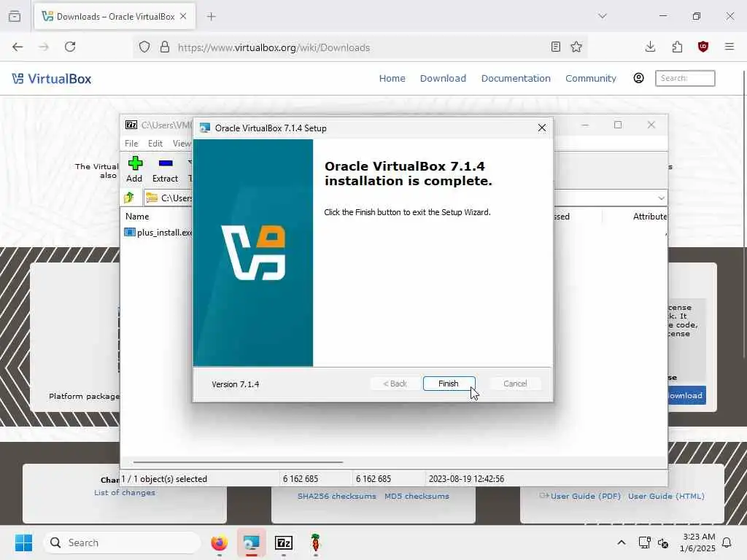The height and width of the screenshot is (560, 747).
Task: Open the List of changes link
Action: pyautogui.click(x=124, y=492)
